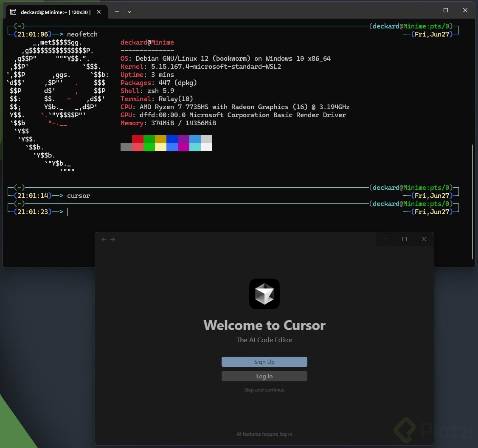478x448 pixels.
Task: Click the 'Uptime: 3 mins' line
Action: 147,74
